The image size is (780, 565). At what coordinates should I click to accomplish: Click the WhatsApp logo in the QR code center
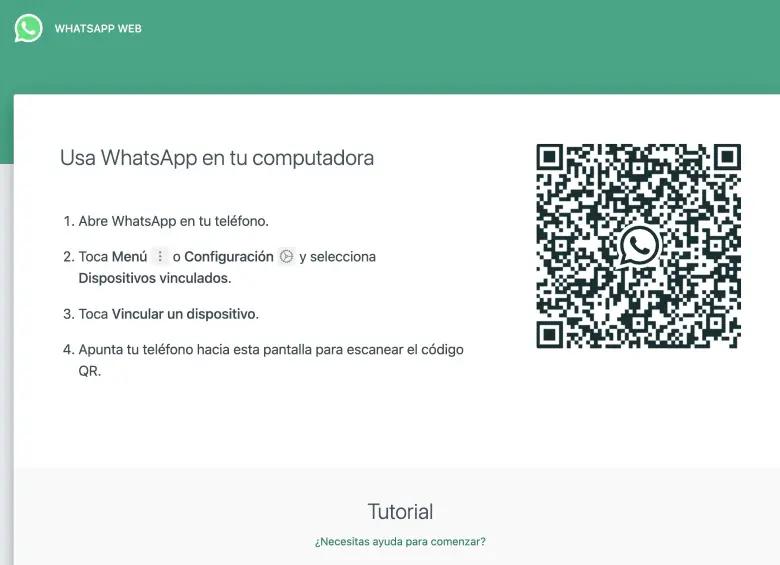(x=638, y=245)
